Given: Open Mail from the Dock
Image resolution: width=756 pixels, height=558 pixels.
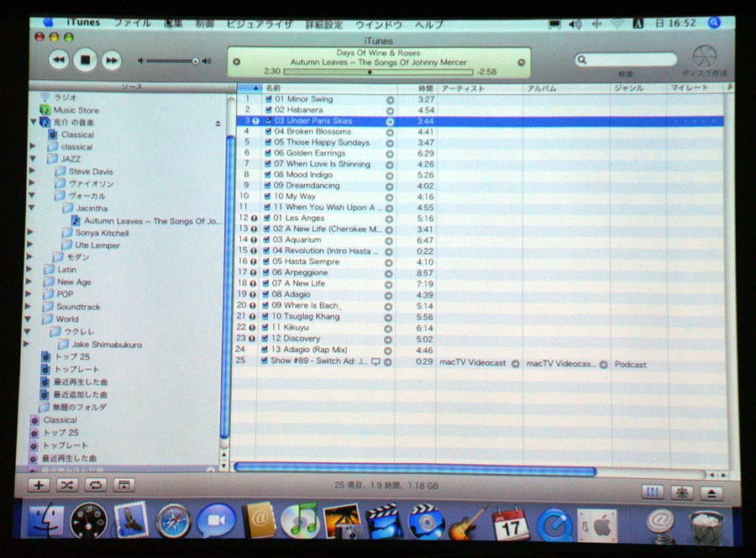Looking at the screenshot, I should [131, 519].
